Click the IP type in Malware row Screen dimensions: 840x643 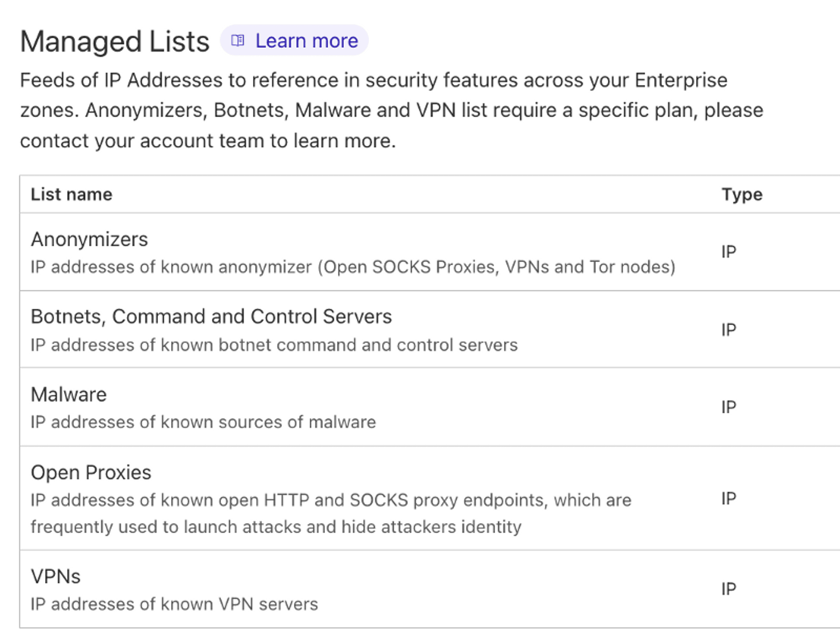pyautogui.click(x=729, y=408)
